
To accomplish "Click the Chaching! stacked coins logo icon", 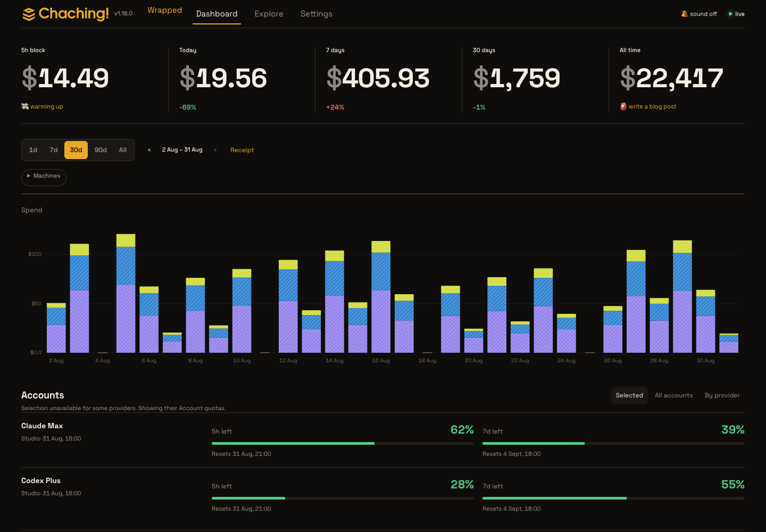I will click(29, 14).
